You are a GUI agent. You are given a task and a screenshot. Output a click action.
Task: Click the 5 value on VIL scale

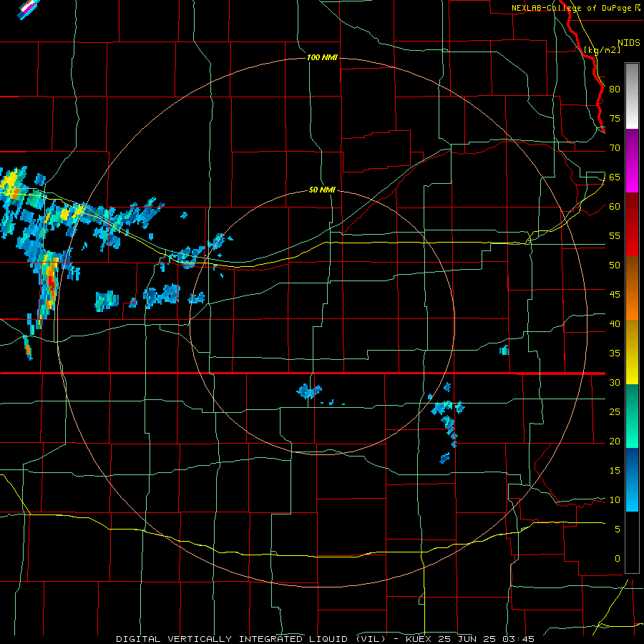tap(618, 530)
